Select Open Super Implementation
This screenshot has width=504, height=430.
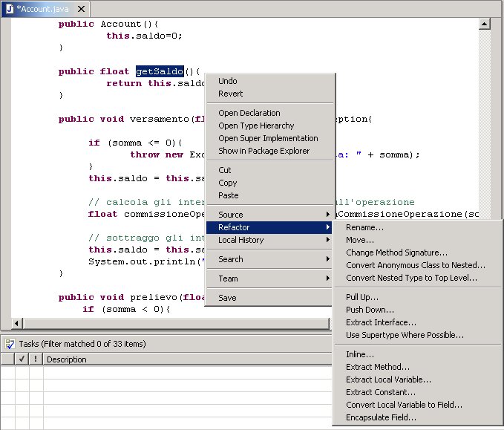click(x=268, y=138)
